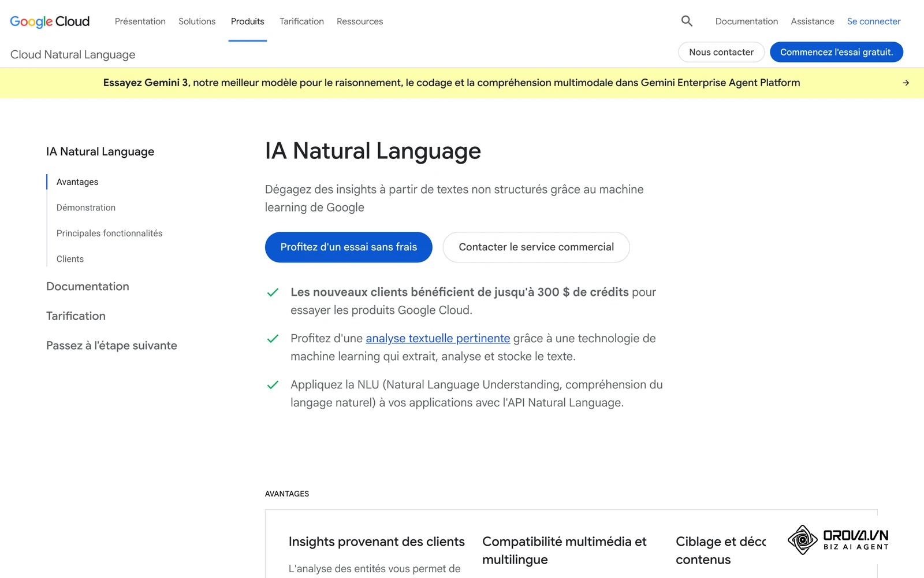The height and width of the screenshot is (578, 924).
Task: Select the Produits tab
Action: 248,21
